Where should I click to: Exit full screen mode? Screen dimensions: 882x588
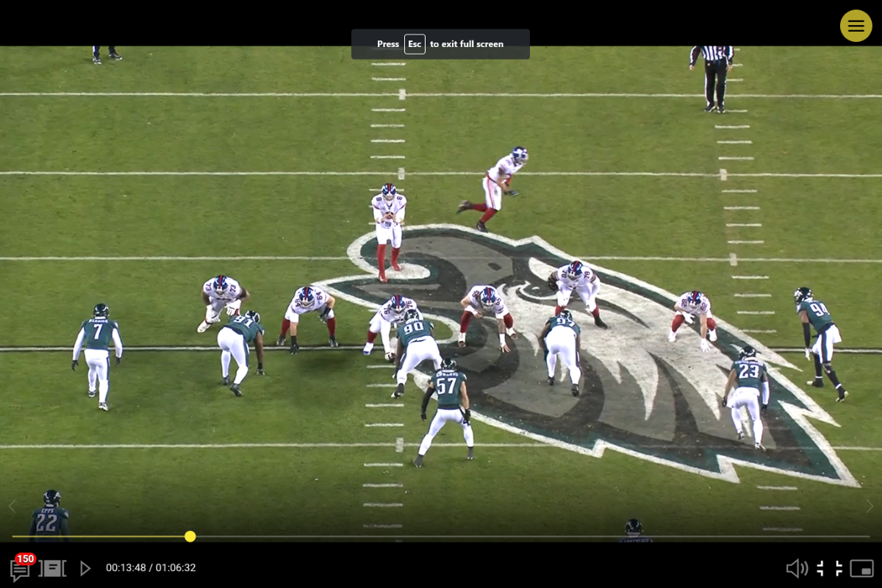(830, 568)
